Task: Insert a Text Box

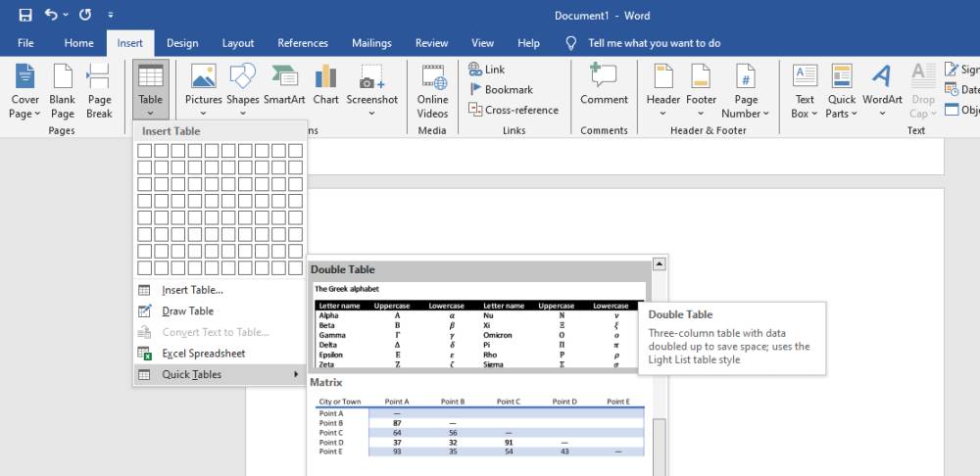Action: click(805, 90)
